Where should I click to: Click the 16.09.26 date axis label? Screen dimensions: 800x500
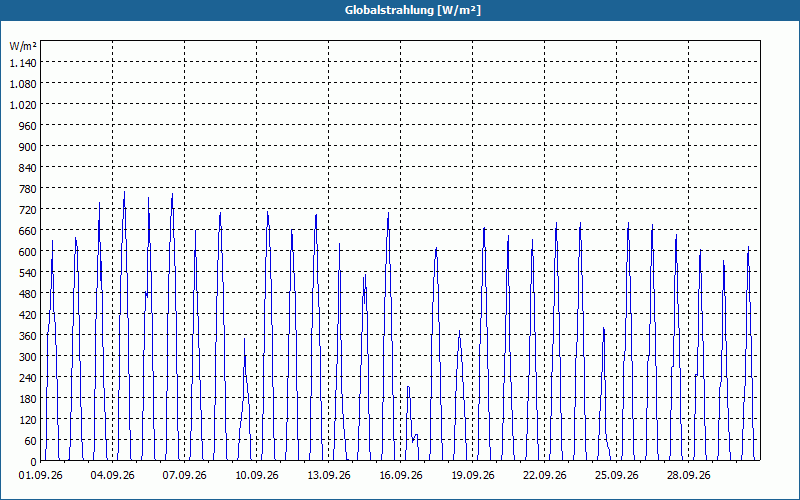click(x=401, y=476)
